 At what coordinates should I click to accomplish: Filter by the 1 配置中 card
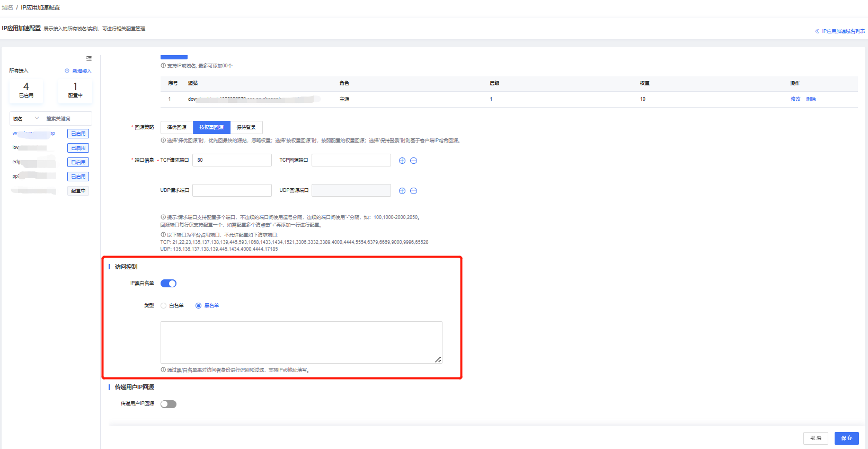coord(75,90)
